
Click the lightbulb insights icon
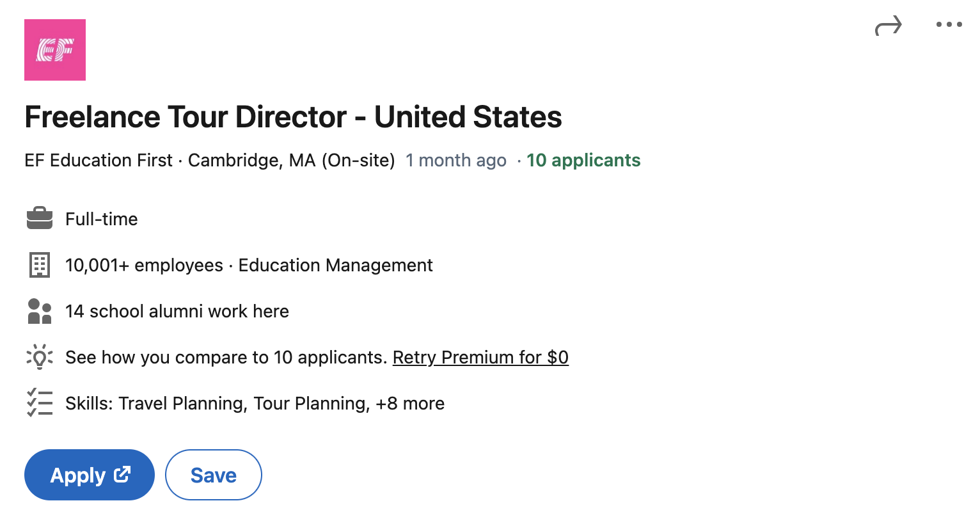tap(40, 357)
